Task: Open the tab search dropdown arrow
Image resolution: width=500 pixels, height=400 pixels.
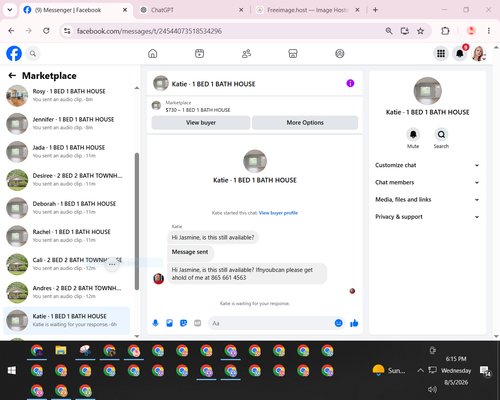Action: tap(10, 10)
